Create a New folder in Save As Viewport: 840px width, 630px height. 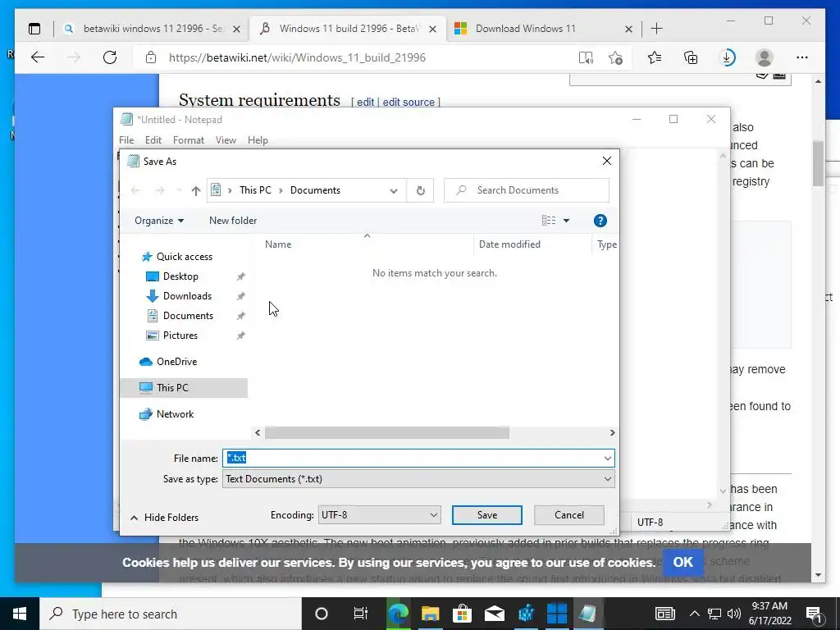233,221
